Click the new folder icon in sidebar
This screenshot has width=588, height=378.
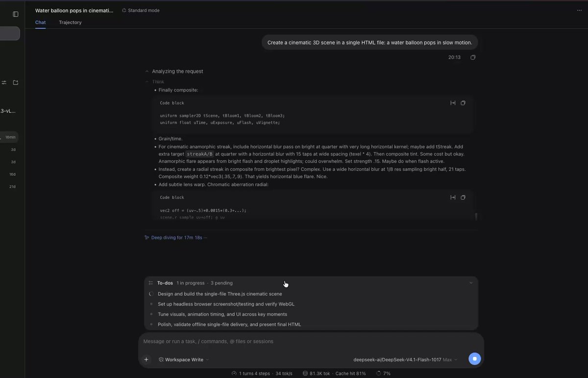pos(16,82)
